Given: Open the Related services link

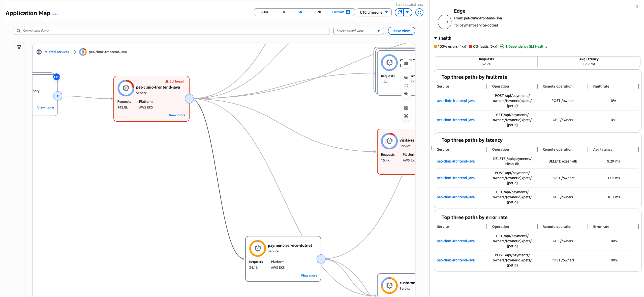Looking at the screenshot, I should [x=56, y=52].
